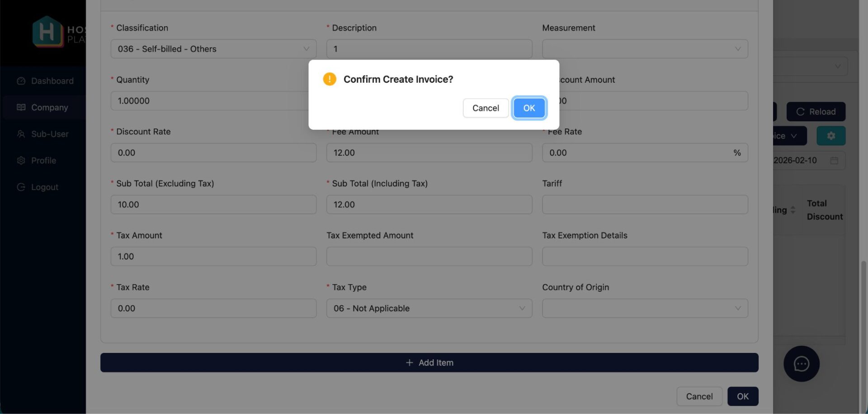Click the Dashboard icon in sidebar

21,81
